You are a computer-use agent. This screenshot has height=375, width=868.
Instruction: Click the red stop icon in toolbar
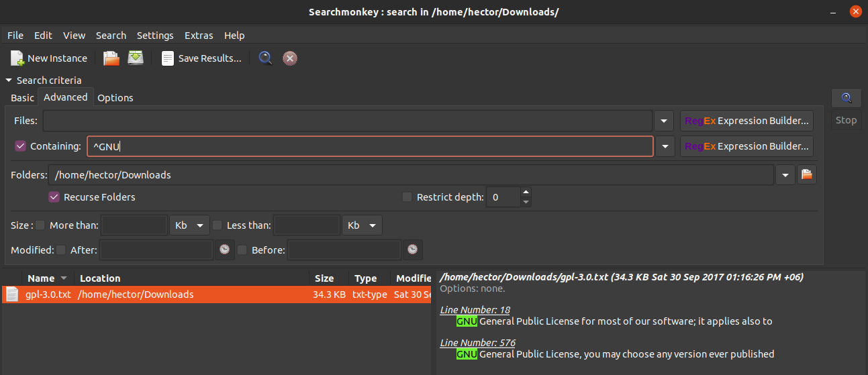[290, 58]
